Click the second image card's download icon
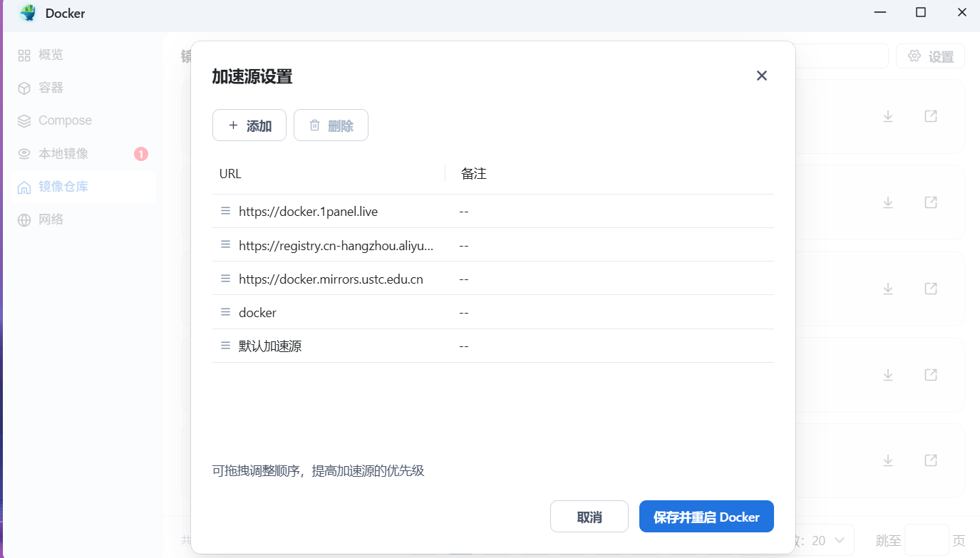 tap(888, 202)
